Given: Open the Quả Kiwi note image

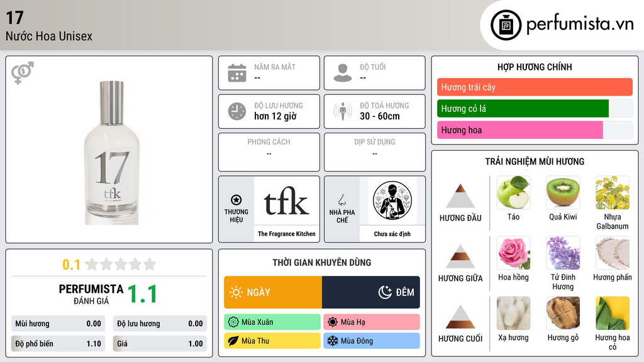Looking at the screenshot, I should [563, 192].
